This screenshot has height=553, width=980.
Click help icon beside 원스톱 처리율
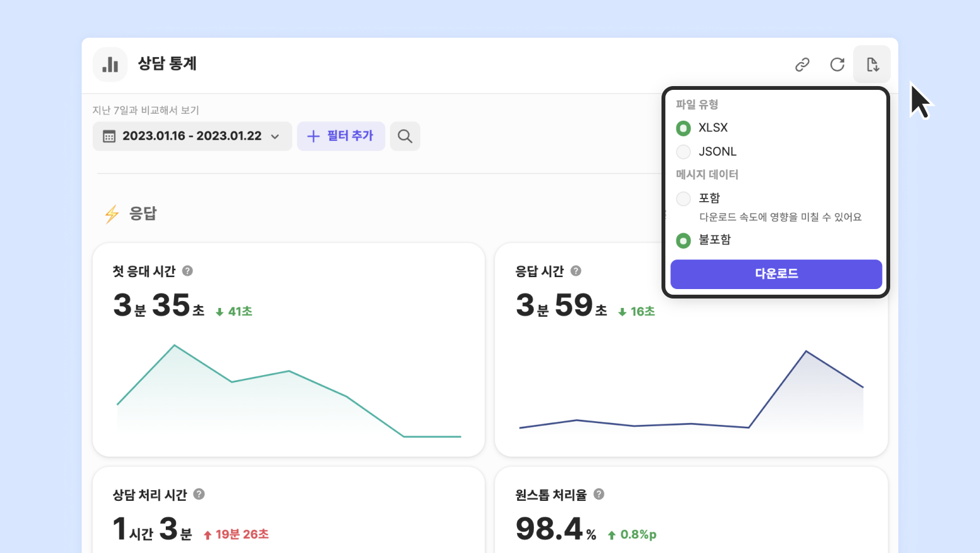(599, 495)
